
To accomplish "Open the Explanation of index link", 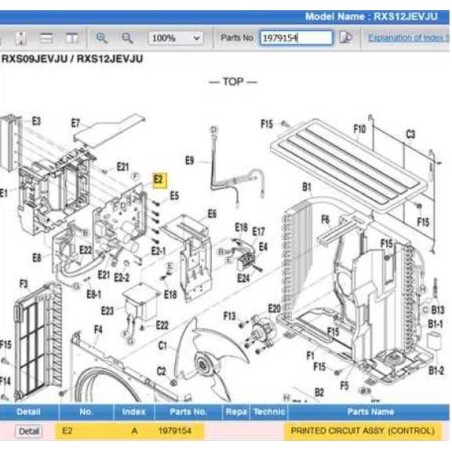I will tap(408, 38).
